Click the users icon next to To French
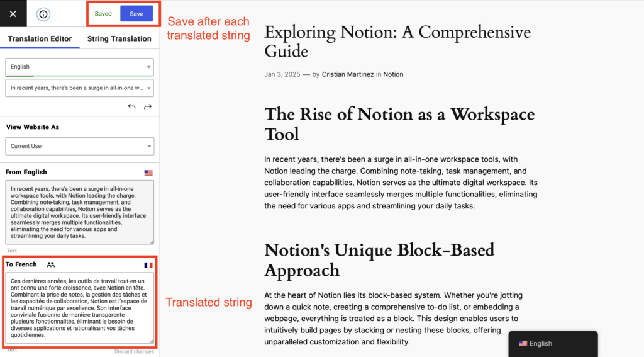 coord(50,264)
